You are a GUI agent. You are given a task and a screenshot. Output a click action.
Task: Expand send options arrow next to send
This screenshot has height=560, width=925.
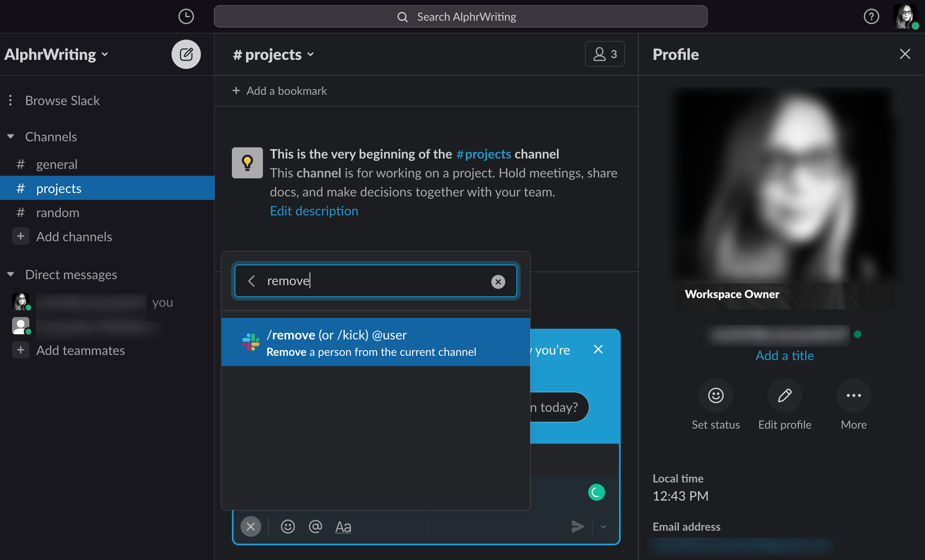coord(603,526)
